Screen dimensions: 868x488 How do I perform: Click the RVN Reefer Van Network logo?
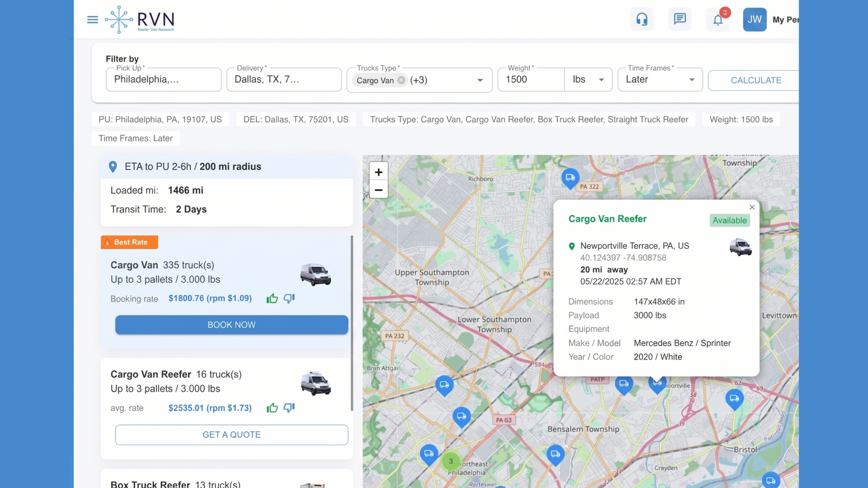click(140, 20)
